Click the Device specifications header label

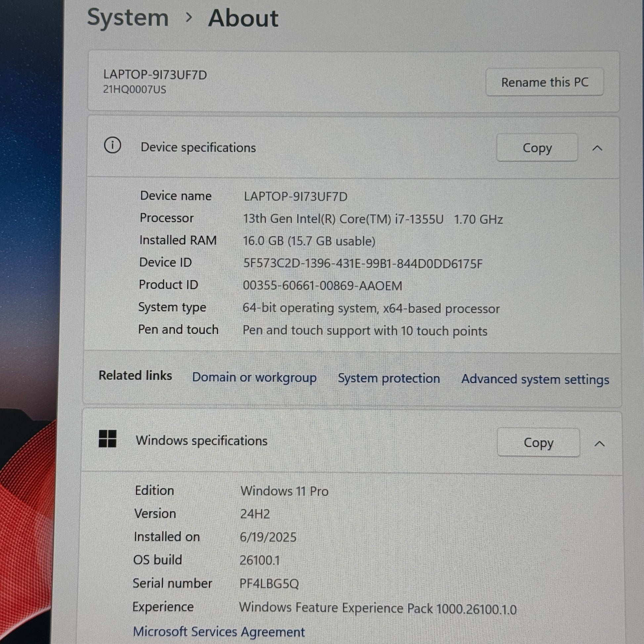[x=198, y=147]
